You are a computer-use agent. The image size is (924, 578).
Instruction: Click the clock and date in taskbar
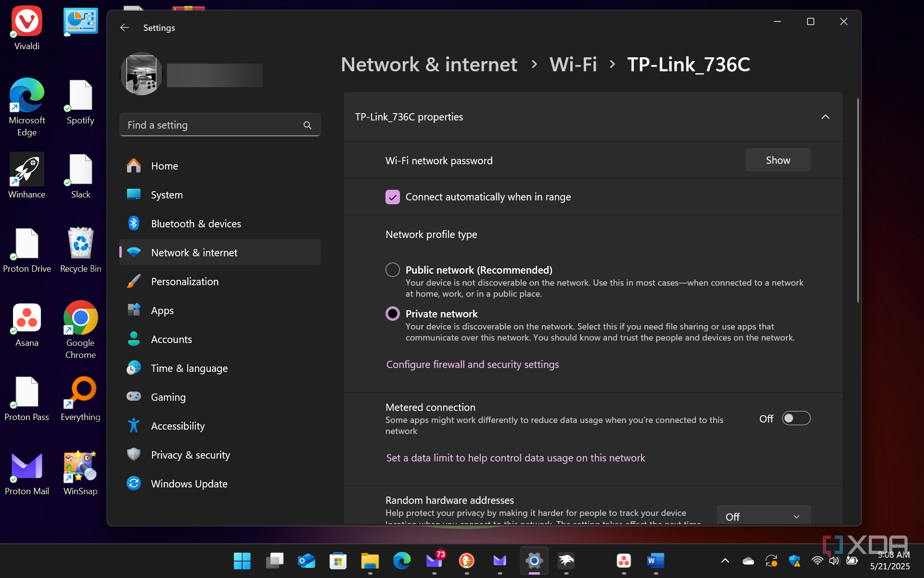pos(890,561)
